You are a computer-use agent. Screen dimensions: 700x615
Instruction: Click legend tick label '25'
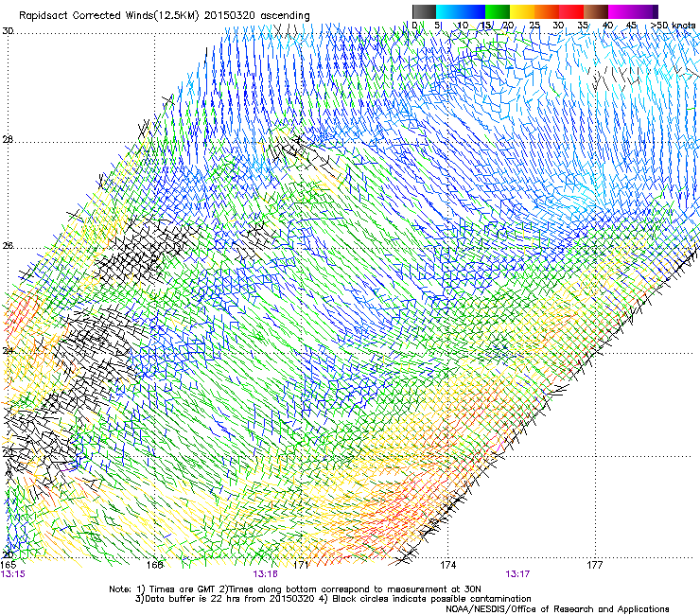[x=534, y=26]
